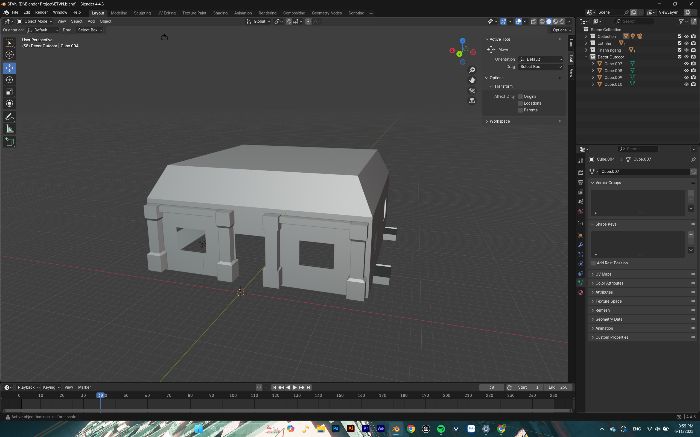Select the Measure tool
This screenshot has width=700, height=437.
coord(9,129)
